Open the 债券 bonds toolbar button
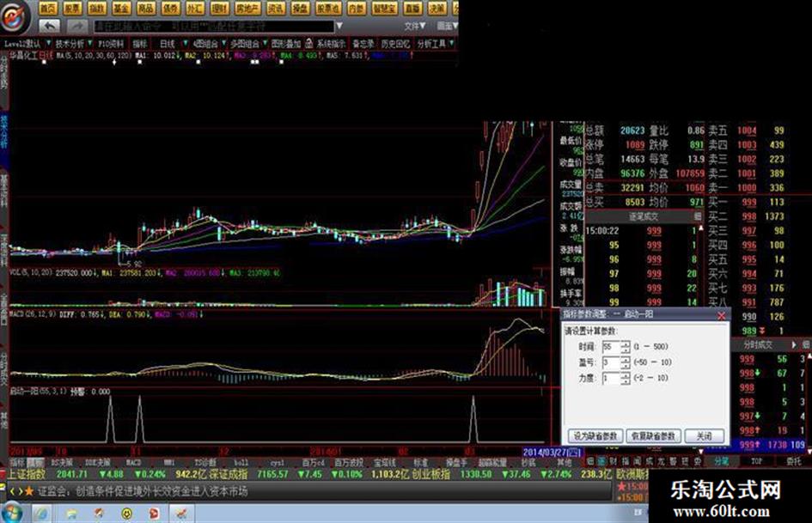 pos(170,8)
